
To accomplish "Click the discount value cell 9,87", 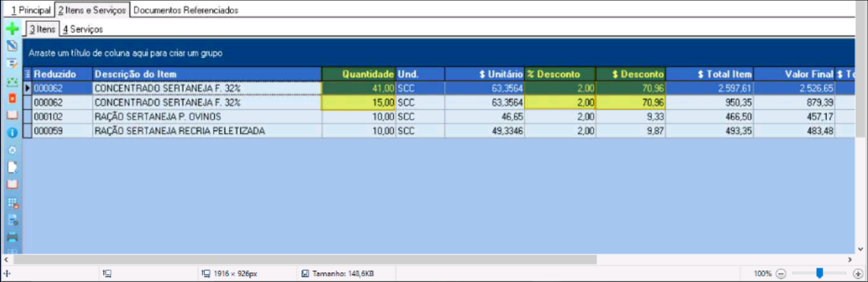I will [631, 131].
